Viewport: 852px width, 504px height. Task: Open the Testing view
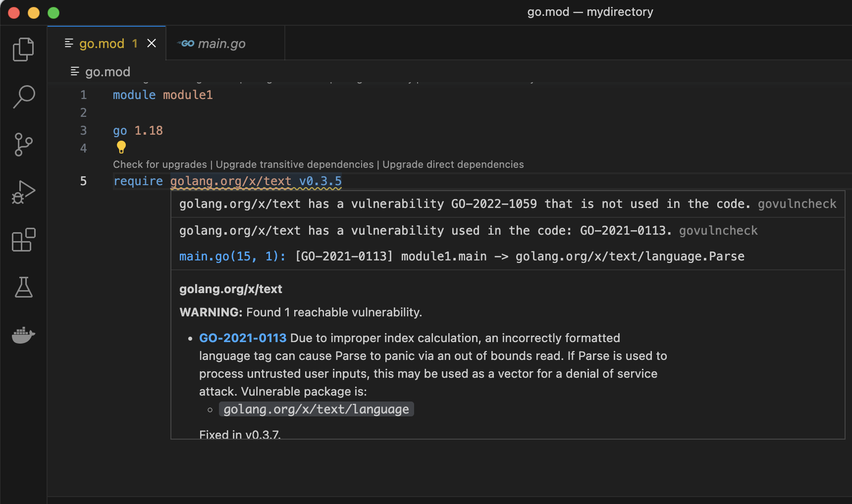[x=23, y=287]
